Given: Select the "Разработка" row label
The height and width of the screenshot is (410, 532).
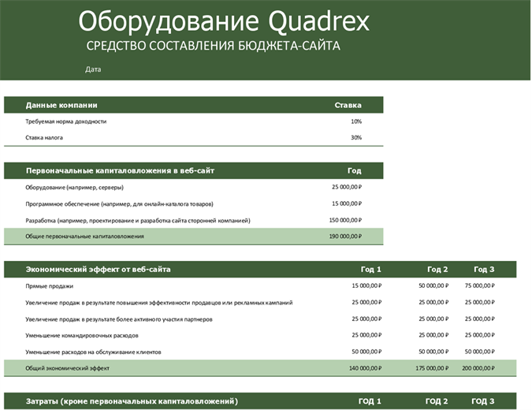Looking at the screenshot, I should [138, 221].
